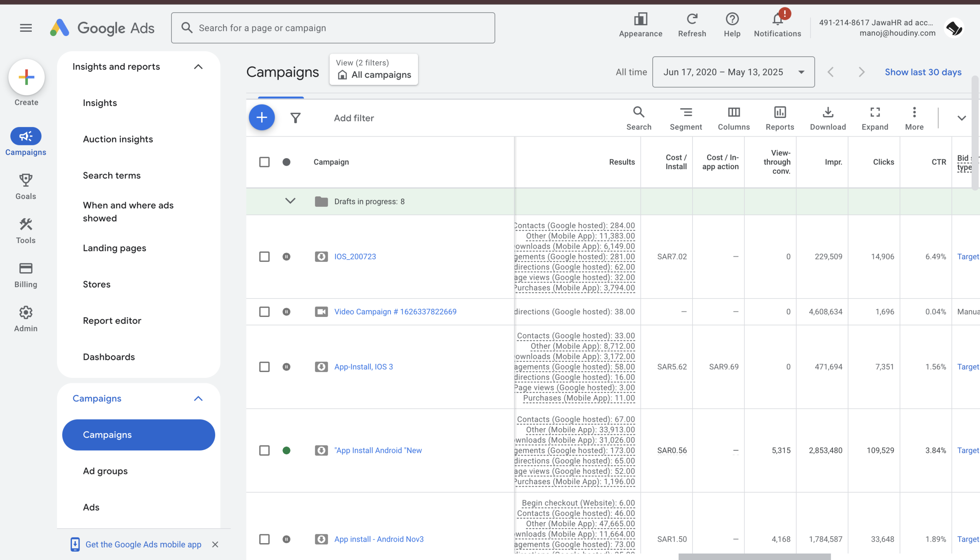Click the filter funnel icon
This screenshot has width=980, height=560.
tap(296, 118)
